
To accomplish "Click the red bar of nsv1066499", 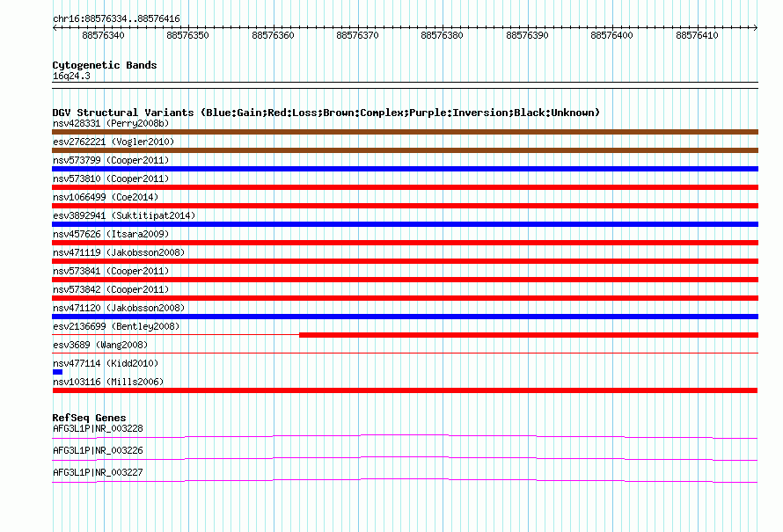I will tap(405, 206).
